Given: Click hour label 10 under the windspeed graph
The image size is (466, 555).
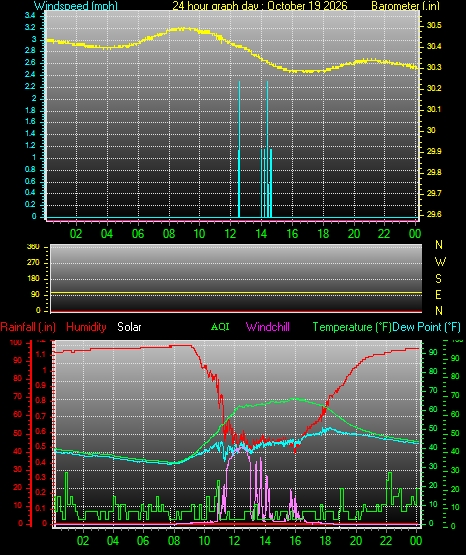Looking at the screenshot, I should point(199,234).
